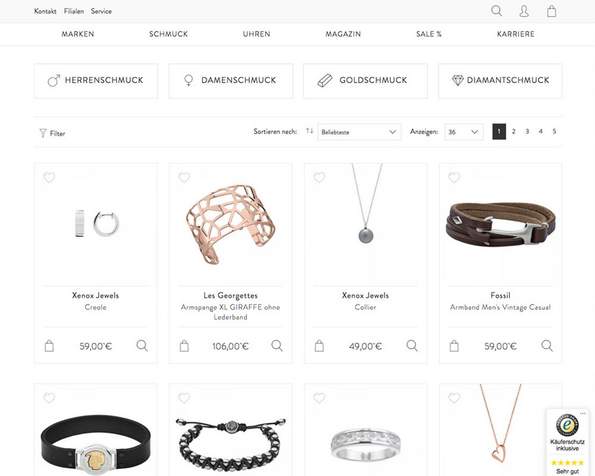Viewport: 595px width, 476px height.
Task: Add Fossil Armband to shopping bag
Action: tap(454, 346)
